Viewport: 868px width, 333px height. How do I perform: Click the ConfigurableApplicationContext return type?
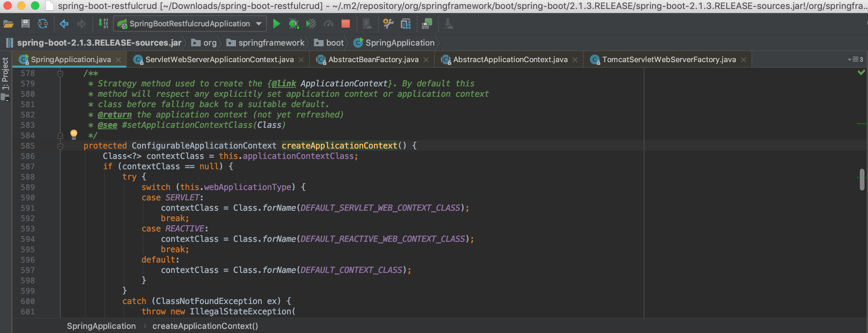tap(204, 146)
